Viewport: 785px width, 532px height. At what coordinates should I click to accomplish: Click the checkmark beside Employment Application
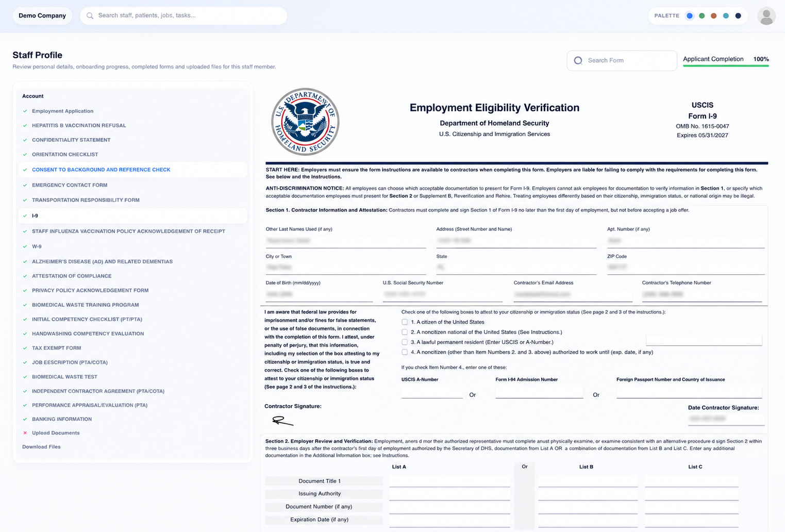(25, 111)
